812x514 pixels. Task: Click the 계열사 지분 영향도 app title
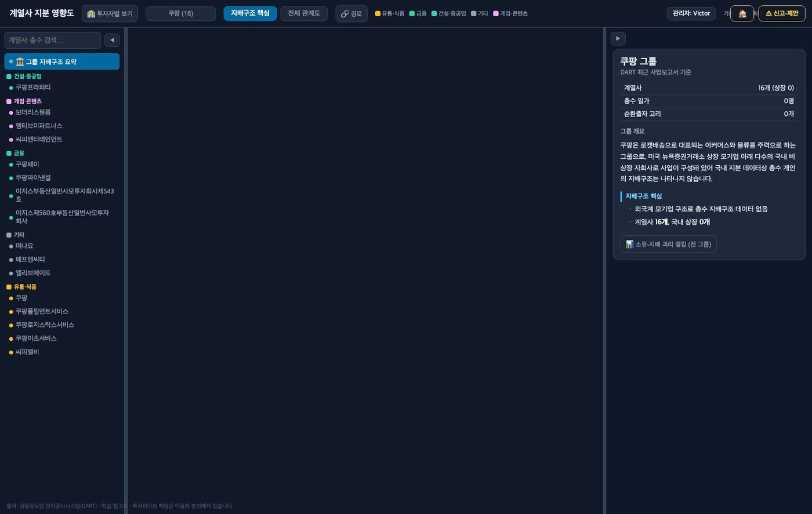coord(42,13)
